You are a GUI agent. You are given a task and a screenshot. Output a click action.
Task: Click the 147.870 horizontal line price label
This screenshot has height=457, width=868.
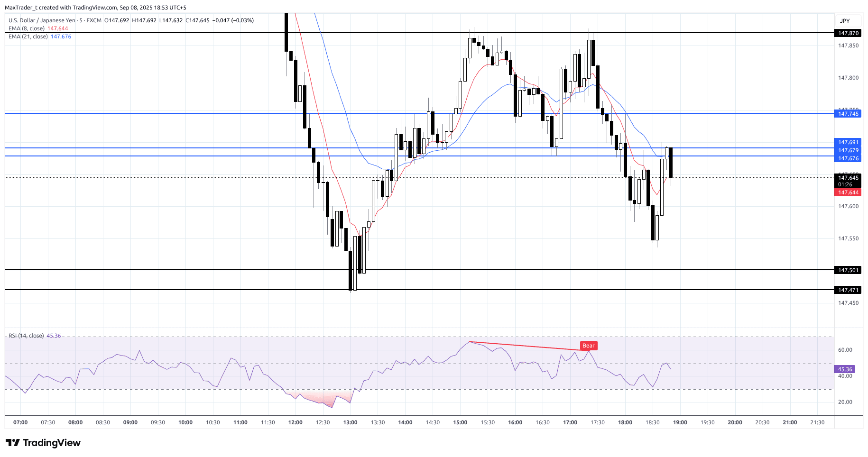(x=848, y=33)
